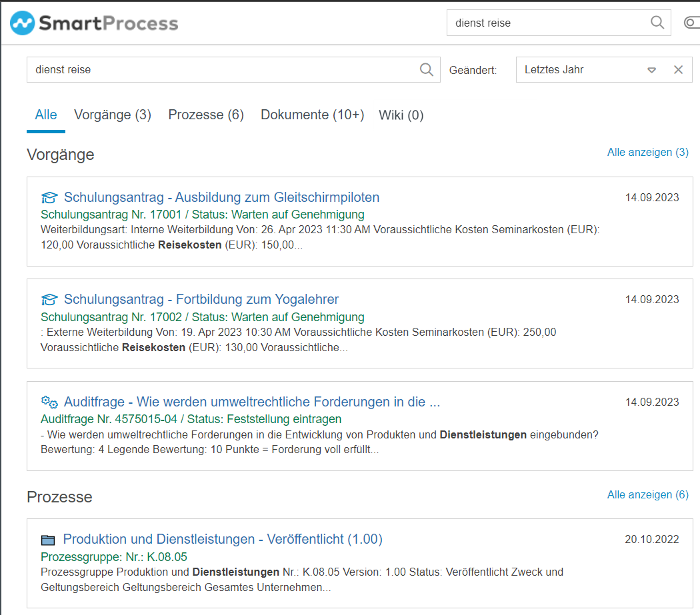Screen dimensions: 700x615
Task: Click the Letztes Jahr combo box
Action: pyautogui.click(x=580, y=70)
